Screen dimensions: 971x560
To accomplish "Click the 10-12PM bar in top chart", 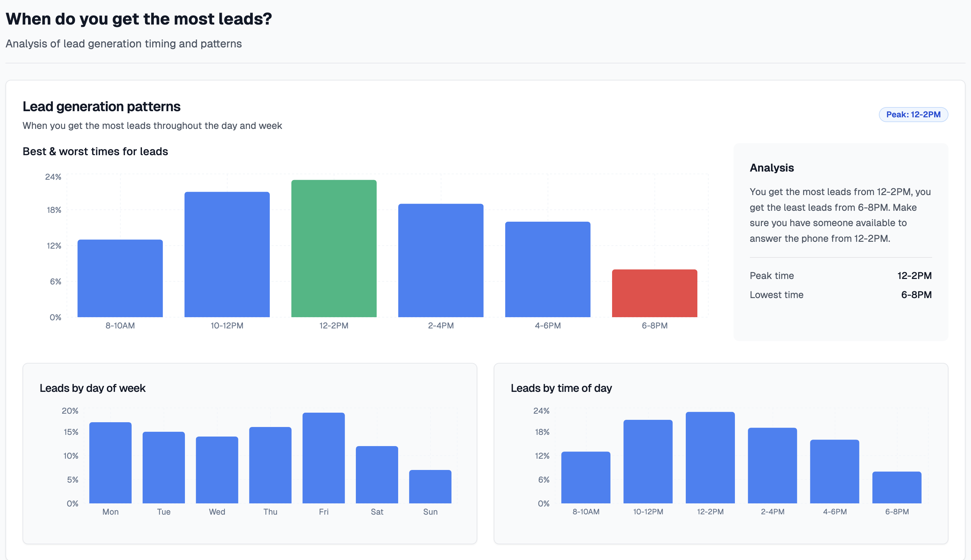I will click(x=227, y=254).
